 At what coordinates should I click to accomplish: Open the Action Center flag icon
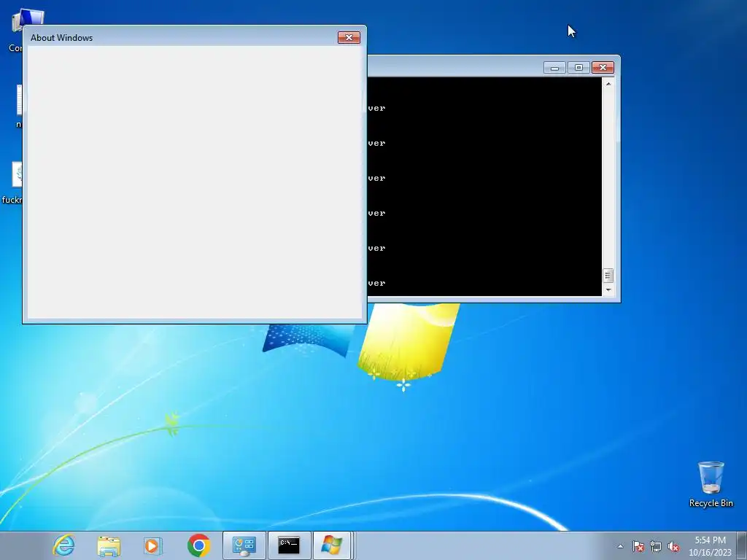(x=638, y=546)
